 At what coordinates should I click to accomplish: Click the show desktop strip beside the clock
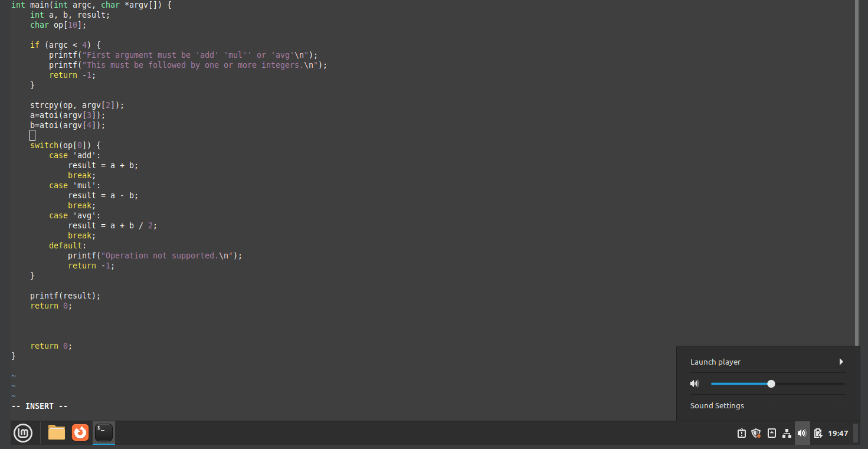(856, 433)
